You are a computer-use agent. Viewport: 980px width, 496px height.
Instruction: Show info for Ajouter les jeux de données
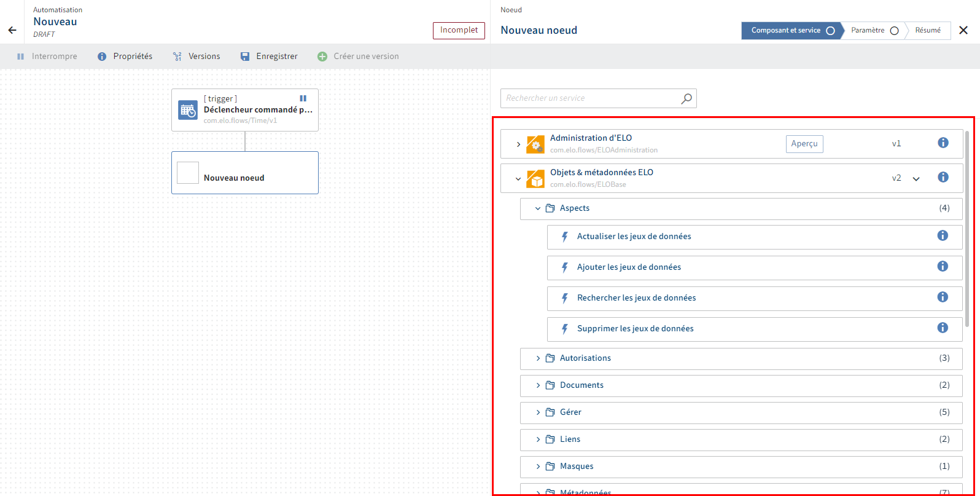[x=943, y=266]
